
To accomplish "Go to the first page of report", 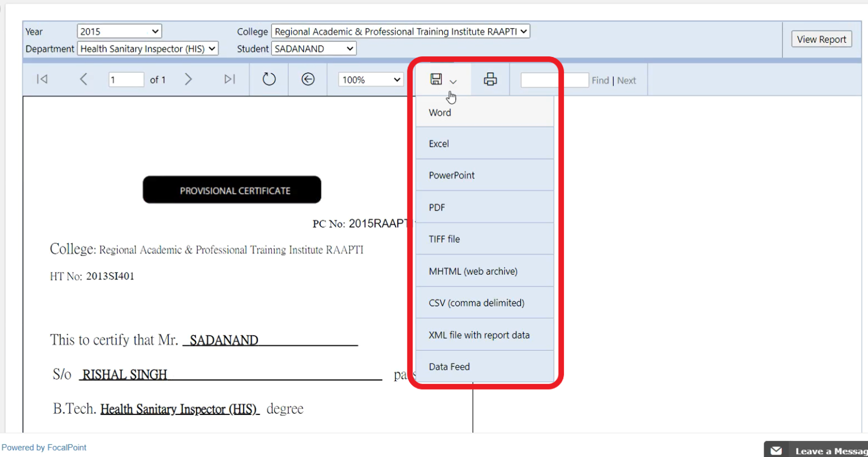I will (x=42, y=79).
